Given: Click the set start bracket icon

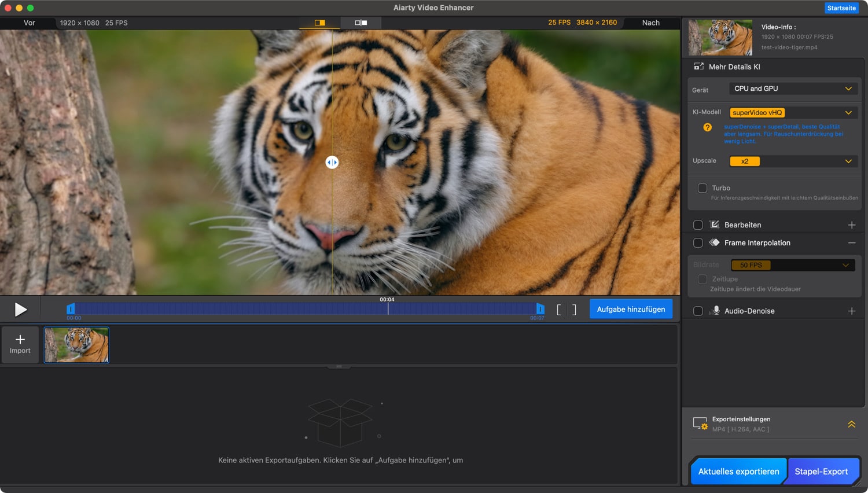Looking at the screenshot, I should (x=559, y=310).
